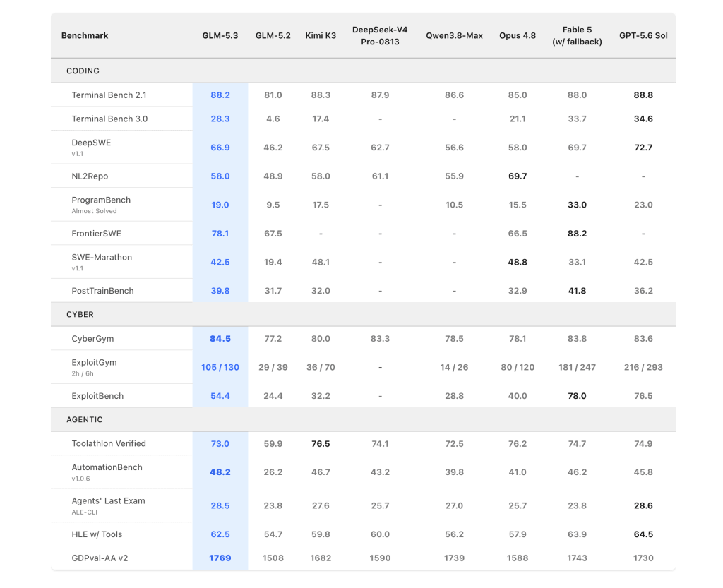Select the ProgramBench row label
This screenshot has height=588, width=723.
(x=101, y=200)
